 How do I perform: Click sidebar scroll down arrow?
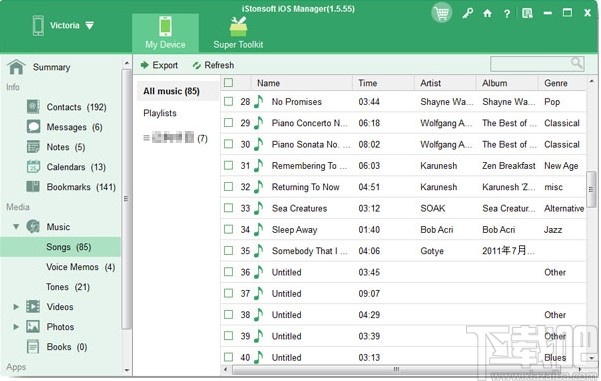click(127, 370)
